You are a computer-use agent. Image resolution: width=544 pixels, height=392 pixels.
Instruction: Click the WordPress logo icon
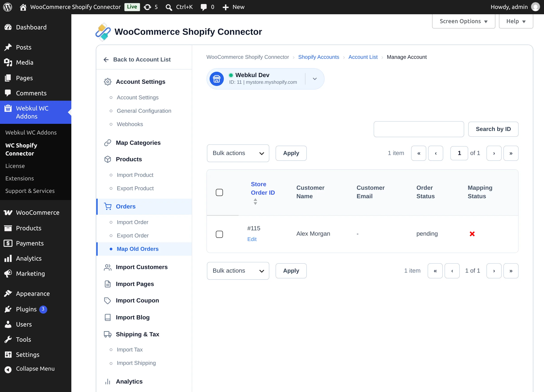coord(8,7)
